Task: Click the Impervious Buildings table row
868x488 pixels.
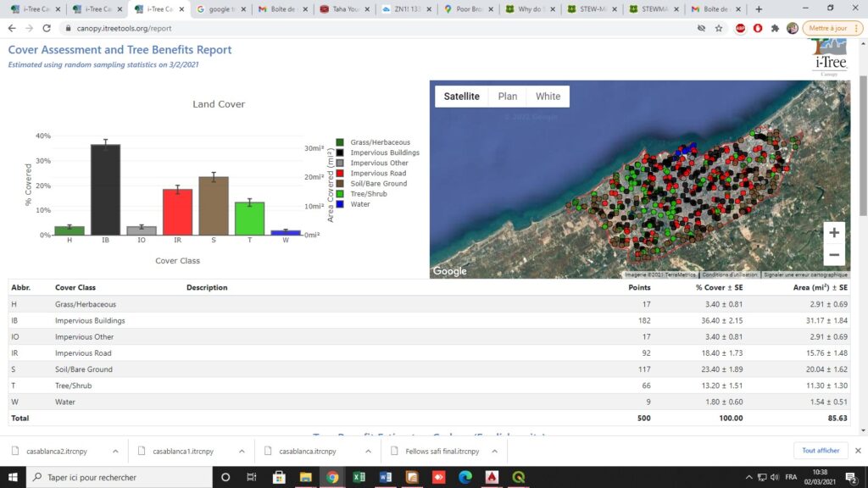Action: click(x=429, y=320)
